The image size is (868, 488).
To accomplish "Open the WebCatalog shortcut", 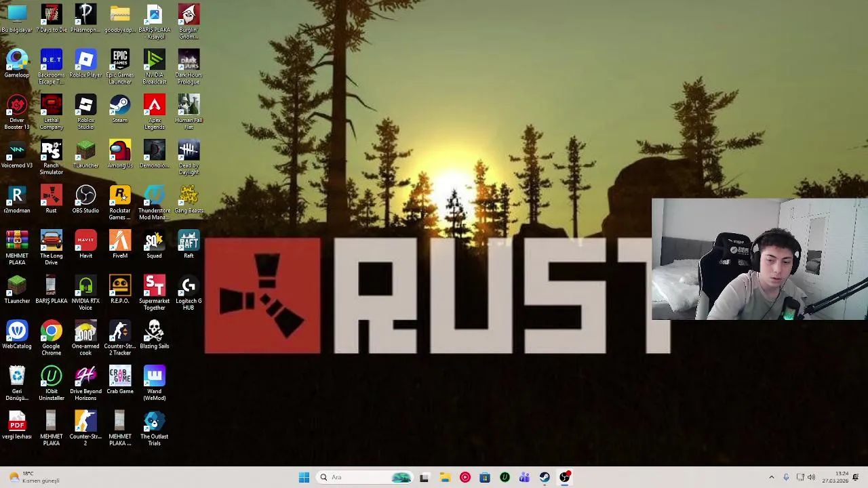I will pos(17,335).
